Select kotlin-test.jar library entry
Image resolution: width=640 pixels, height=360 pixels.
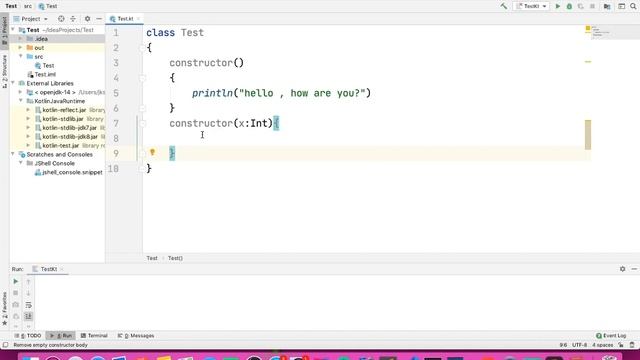[x=60, y=146]
